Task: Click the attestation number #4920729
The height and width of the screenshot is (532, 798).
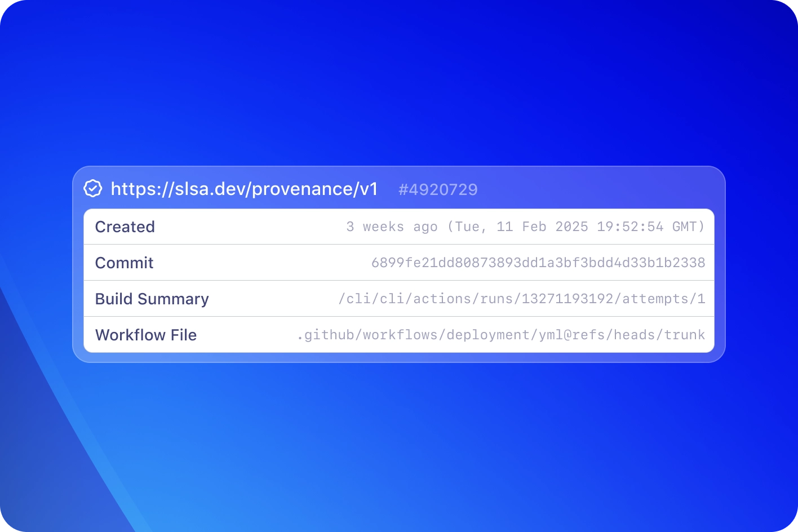Action: [x=438, y=189]
